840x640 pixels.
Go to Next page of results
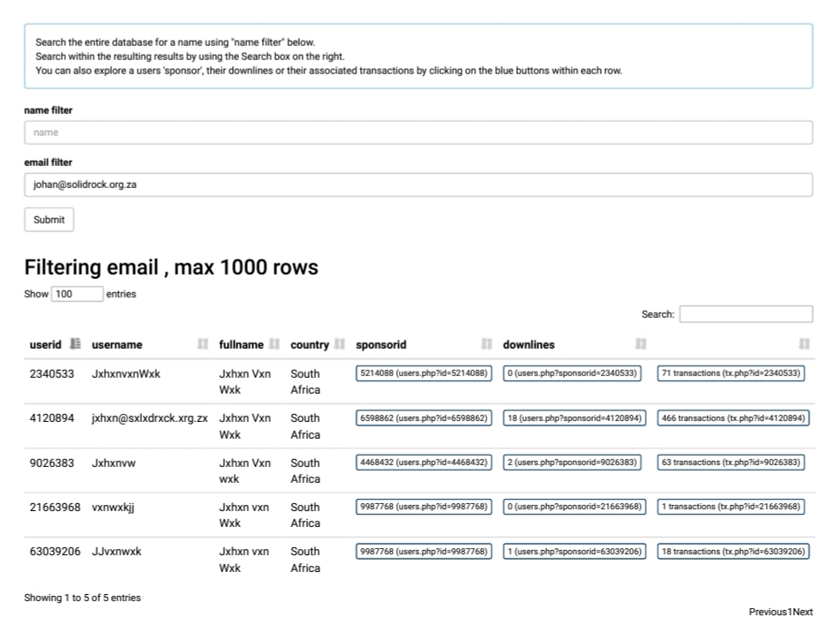pyautogui.click(x=802, y=612)
